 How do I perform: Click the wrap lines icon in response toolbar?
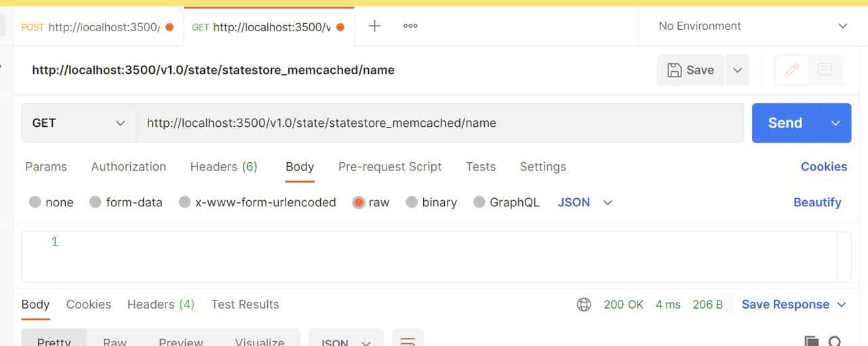[408, 340]
